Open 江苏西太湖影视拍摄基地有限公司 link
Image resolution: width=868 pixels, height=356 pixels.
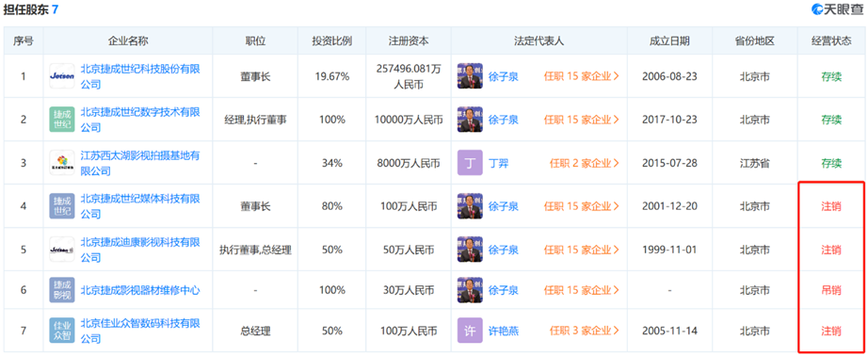pos(140,163)
